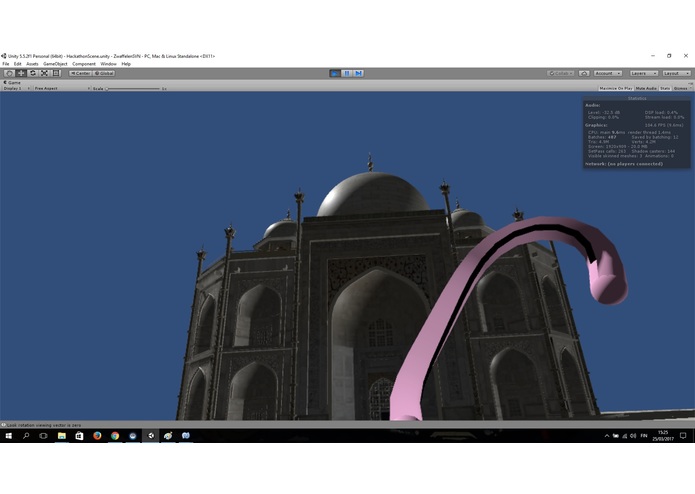Image resolution: width=695 pixels, height=494 pixels.
Task: Open the Display 1 dropdown
Action: 17,88
